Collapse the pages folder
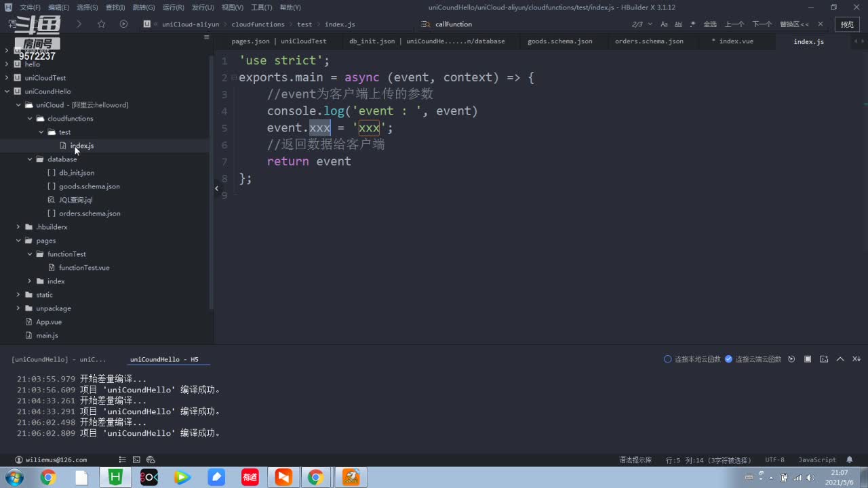The width and height of the screenshot is (868, 488). click(18, 241)
